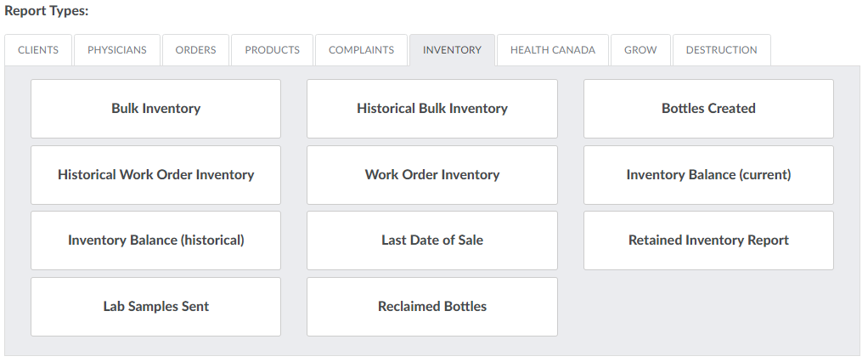
Task: Select the Orders tab
Action: tap(196, 50)
